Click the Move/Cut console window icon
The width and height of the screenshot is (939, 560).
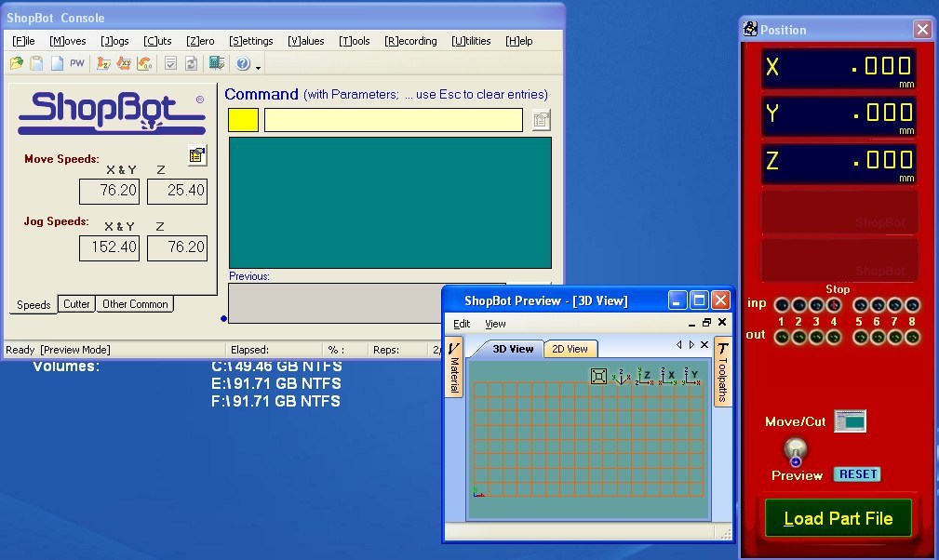click(850, 420)
